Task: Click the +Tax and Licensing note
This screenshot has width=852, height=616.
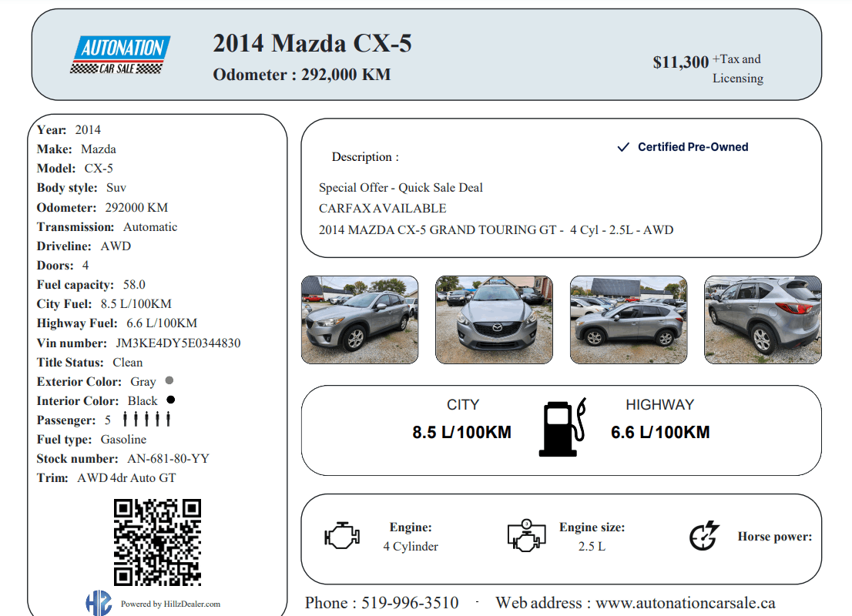Action: coord(738,69)
